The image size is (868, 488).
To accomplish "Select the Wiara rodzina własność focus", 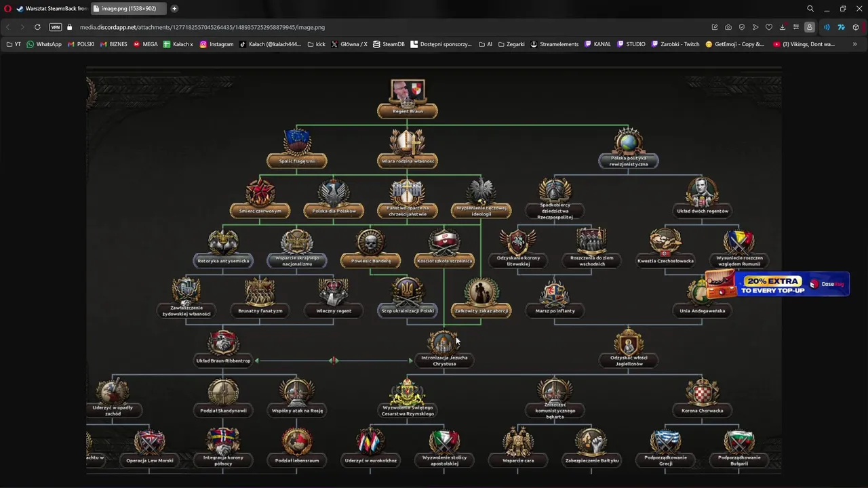I will click(407, 148).
